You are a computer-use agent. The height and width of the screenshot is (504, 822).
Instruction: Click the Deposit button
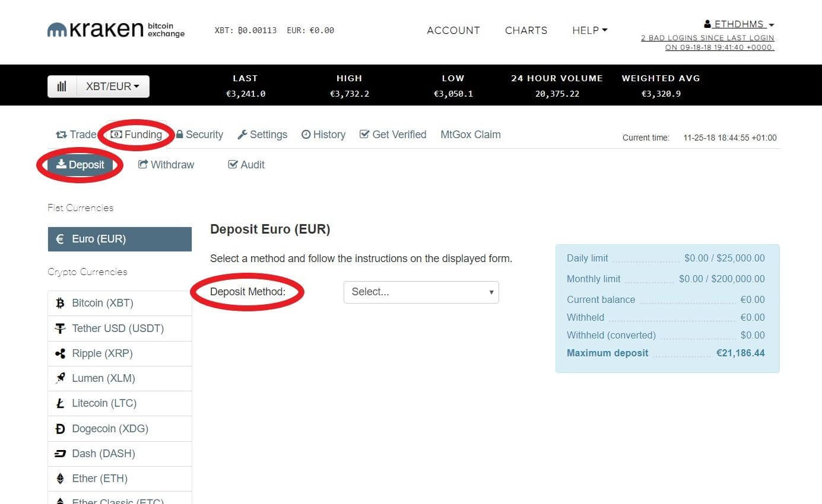pyautogui.click(x=80, y=165)
